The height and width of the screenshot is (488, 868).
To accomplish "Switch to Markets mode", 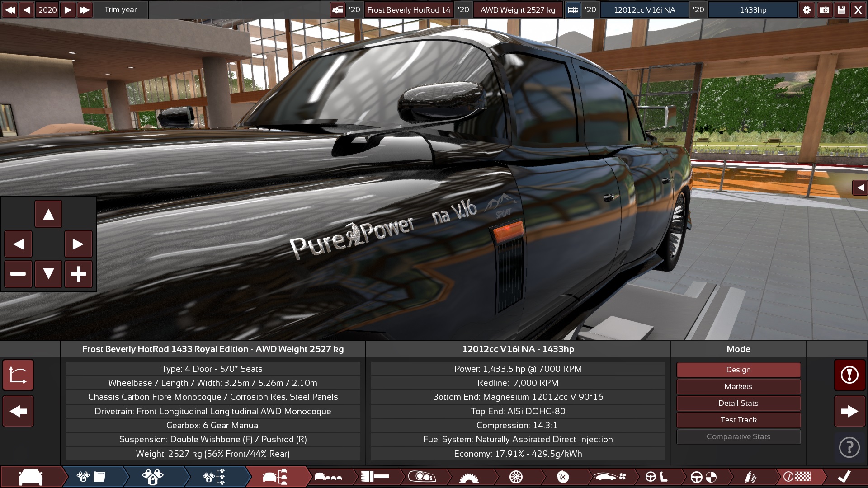I will tap(738, 386).
